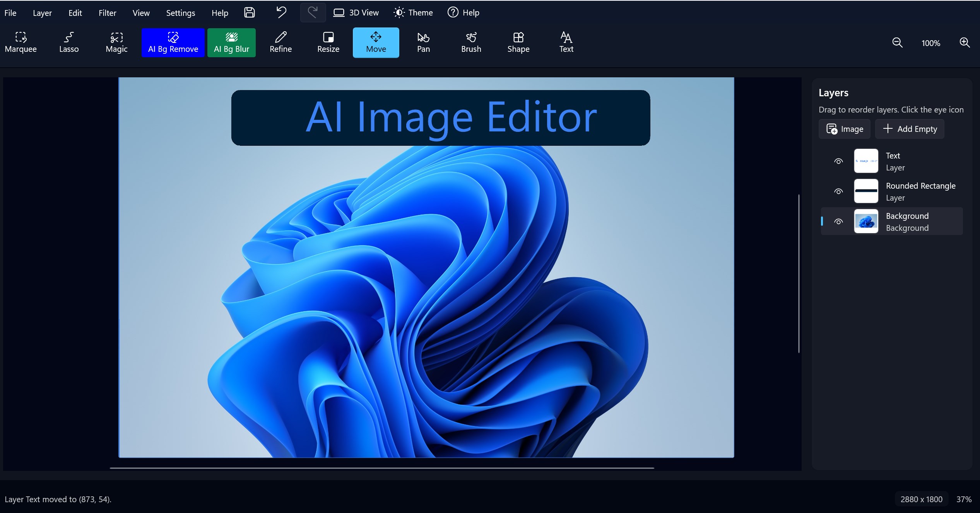
Task: Click the 37% status bar value
Action: [964, 499]
